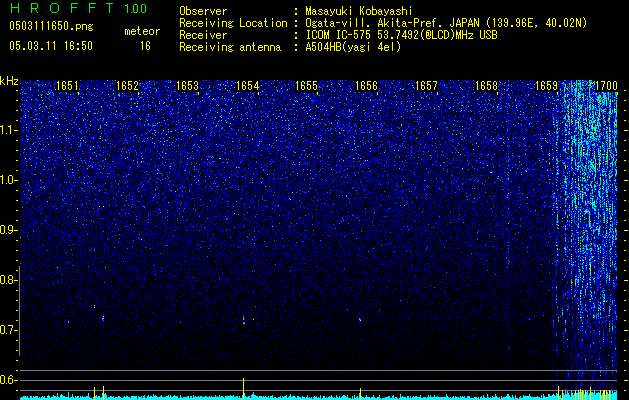The image size is (629, 400).
Task: Click the 1655 time axis label
Action: (306, 86)
